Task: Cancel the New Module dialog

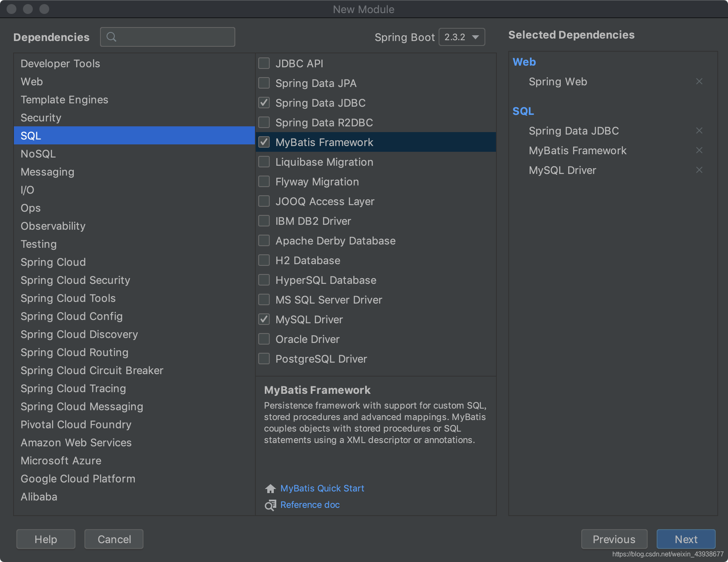Action: point(114,539)
